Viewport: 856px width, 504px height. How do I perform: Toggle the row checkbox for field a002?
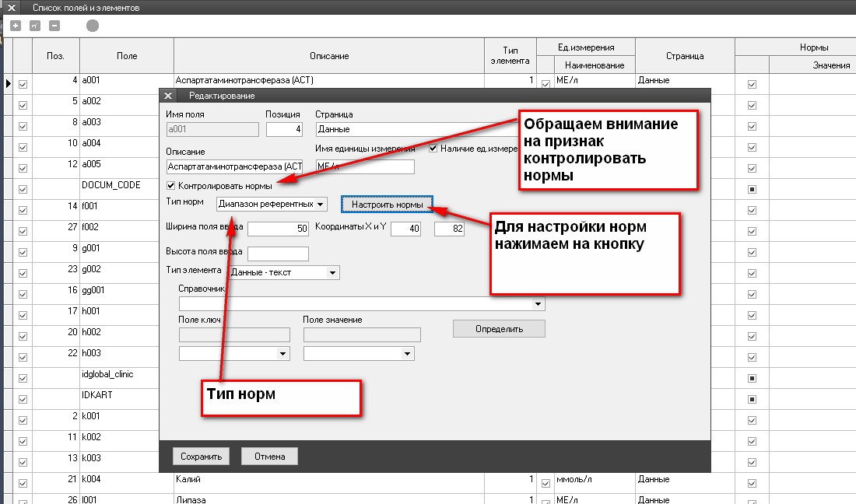point(23,101)
